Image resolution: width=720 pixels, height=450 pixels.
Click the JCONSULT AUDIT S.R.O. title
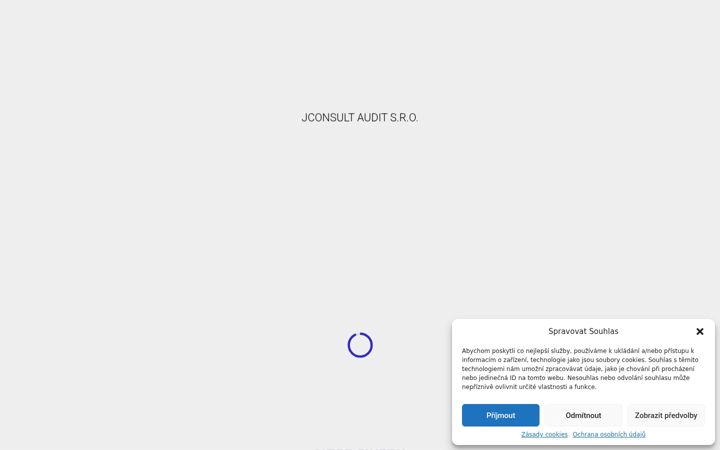point(360,118)
